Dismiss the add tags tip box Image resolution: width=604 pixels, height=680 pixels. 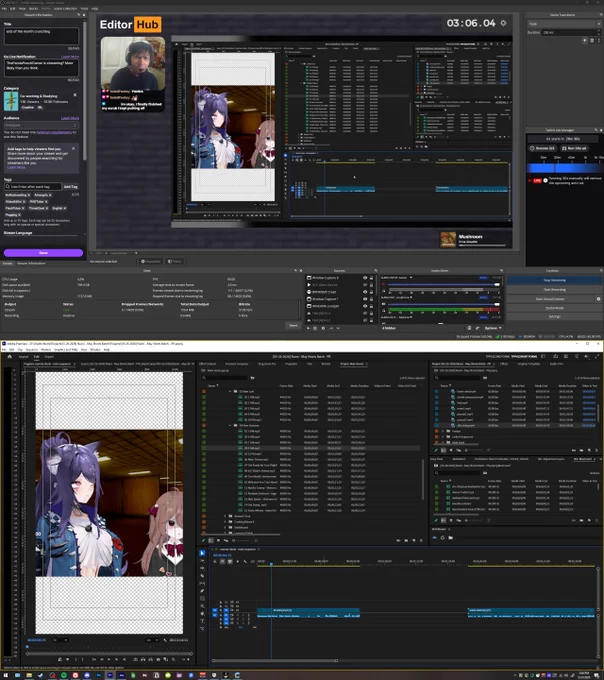click(73, 149)
